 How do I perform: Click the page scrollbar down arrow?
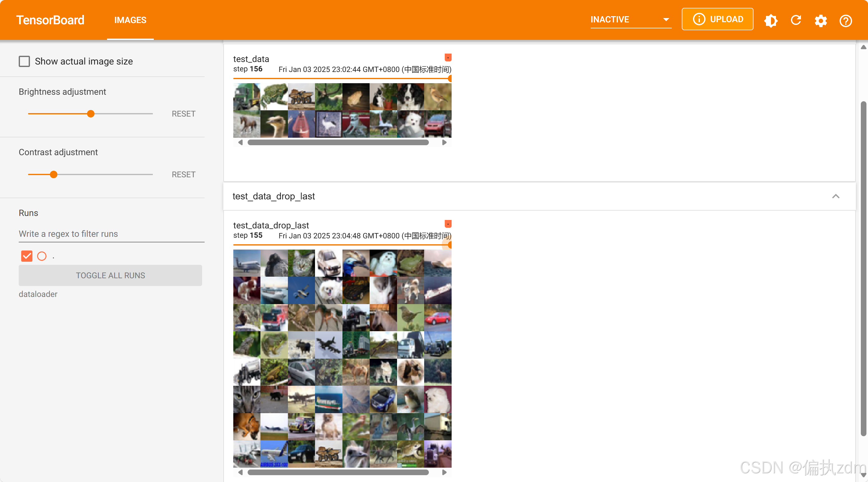(863, 475)
